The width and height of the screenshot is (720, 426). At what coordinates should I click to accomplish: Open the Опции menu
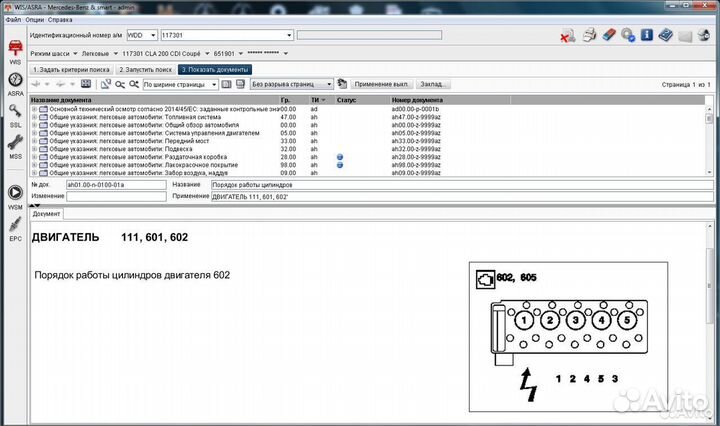(x=34, y=19)
